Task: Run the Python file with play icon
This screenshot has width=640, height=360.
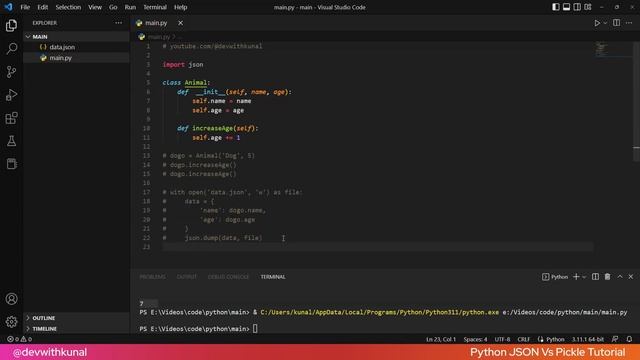Action: [x=597, y=23]
